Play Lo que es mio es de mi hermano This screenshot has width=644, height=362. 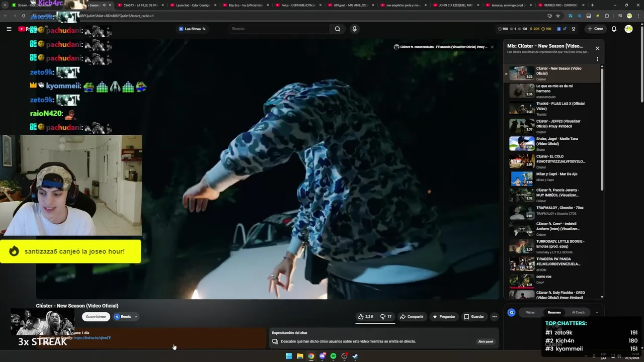pyautogui.click(x=553, y=91)
